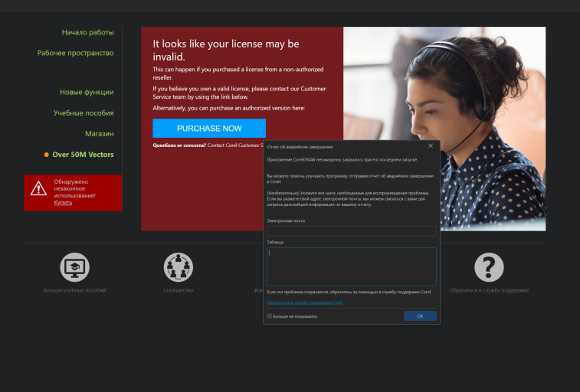
Task: Select 'Магазин' in the sidebar
Action: (x=100, y=134)
